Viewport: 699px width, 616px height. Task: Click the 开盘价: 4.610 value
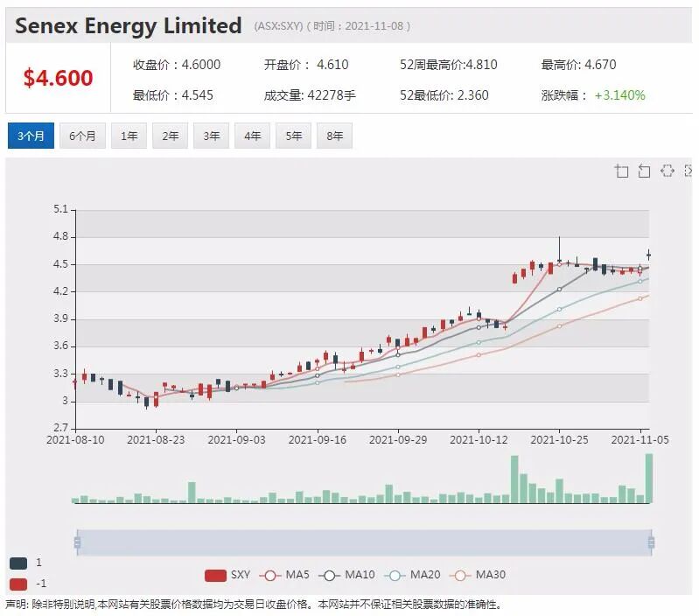[x=306, y=65]
